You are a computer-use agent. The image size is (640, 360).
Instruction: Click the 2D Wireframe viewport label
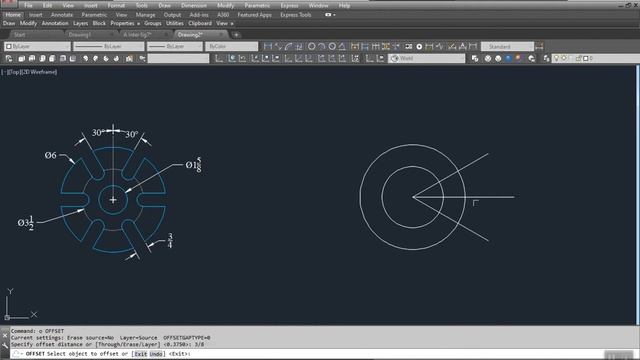(40, 72)
